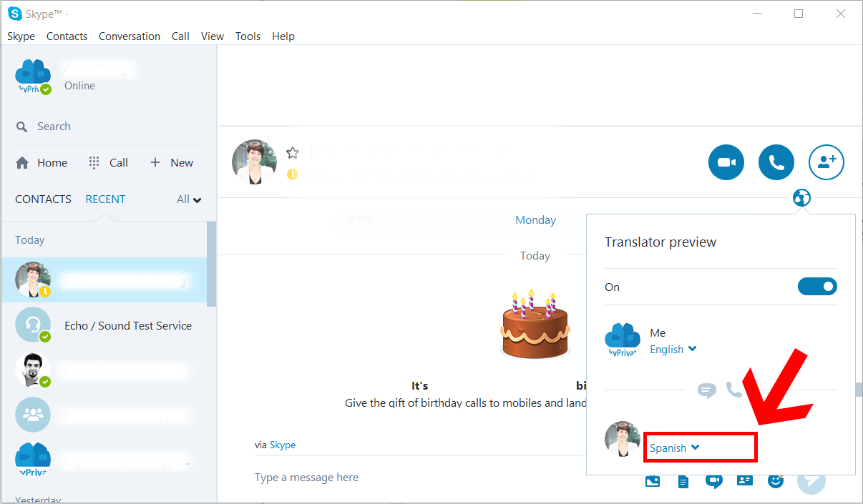863x504 pixels.
Task: Open the Home view
Action: point(42,162)
